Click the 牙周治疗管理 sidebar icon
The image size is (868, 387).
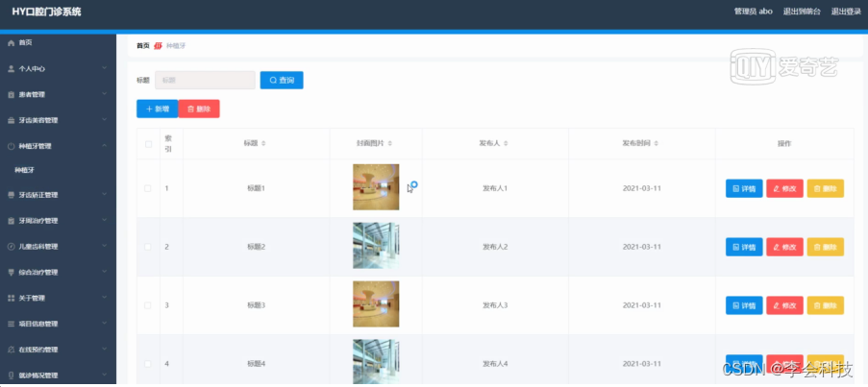[12, 221]
